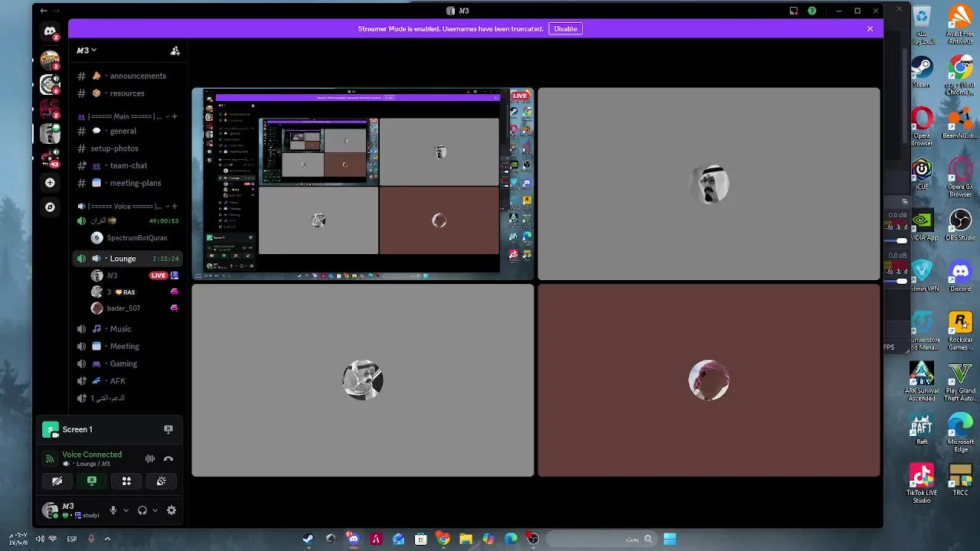Open Microsoft Edge desktop shortcut
Viewport: 980px width, 551px height.
click(x=960, y=430)
